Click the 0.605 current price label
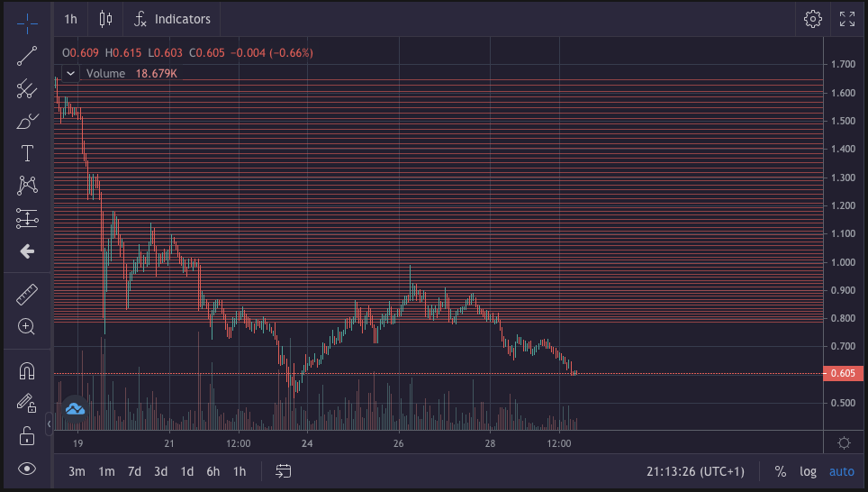The width and height of the screenshot is (868, 492). click(x=843, y=373)
